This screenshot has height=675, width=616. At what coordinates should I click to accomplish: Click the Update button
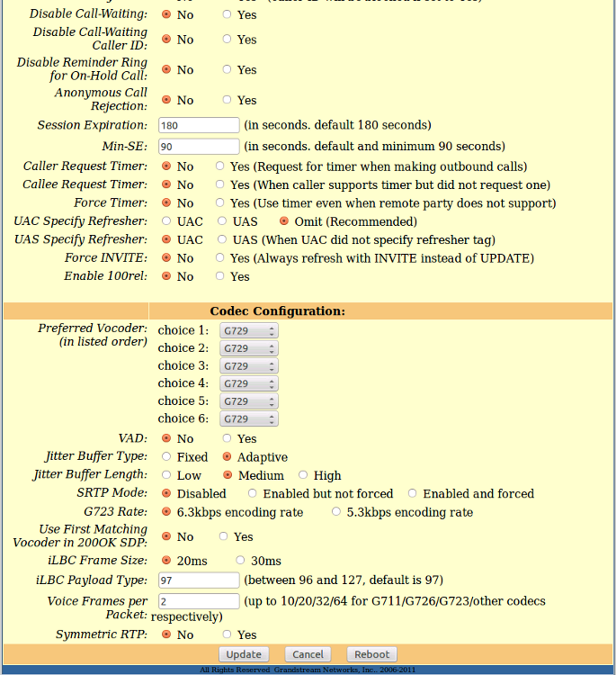click(x=244, y=654)
